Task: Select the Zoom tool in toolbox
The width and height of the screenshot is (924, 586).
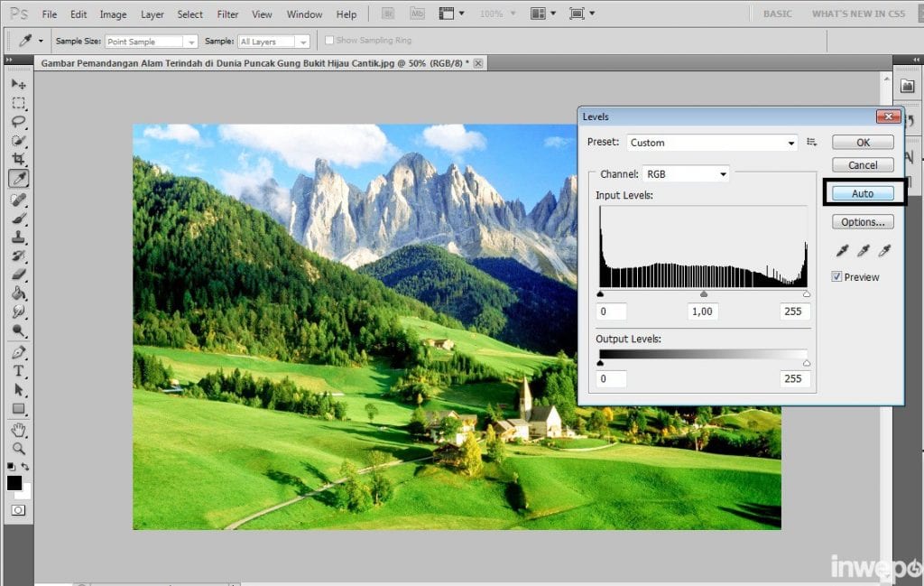Action: pyautogui.click(x=18, y=449)
